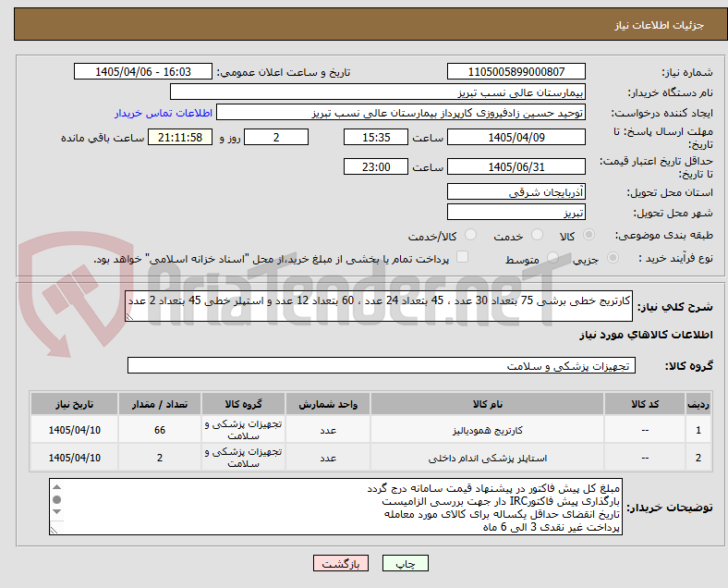Select row item استاپلر پزشکی اندام داخلی
The height and width of the screenshot is (588, 728).
pos(487,459)
